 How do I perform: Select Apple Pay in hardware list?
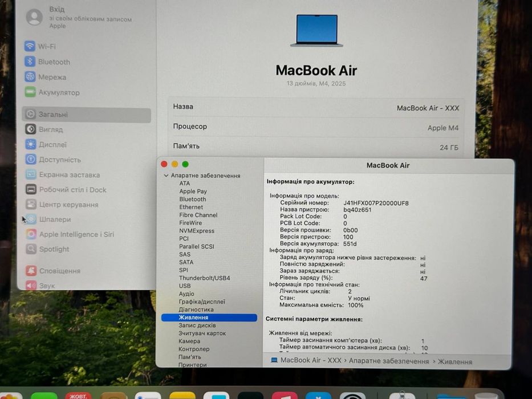[x=193, y=192]
